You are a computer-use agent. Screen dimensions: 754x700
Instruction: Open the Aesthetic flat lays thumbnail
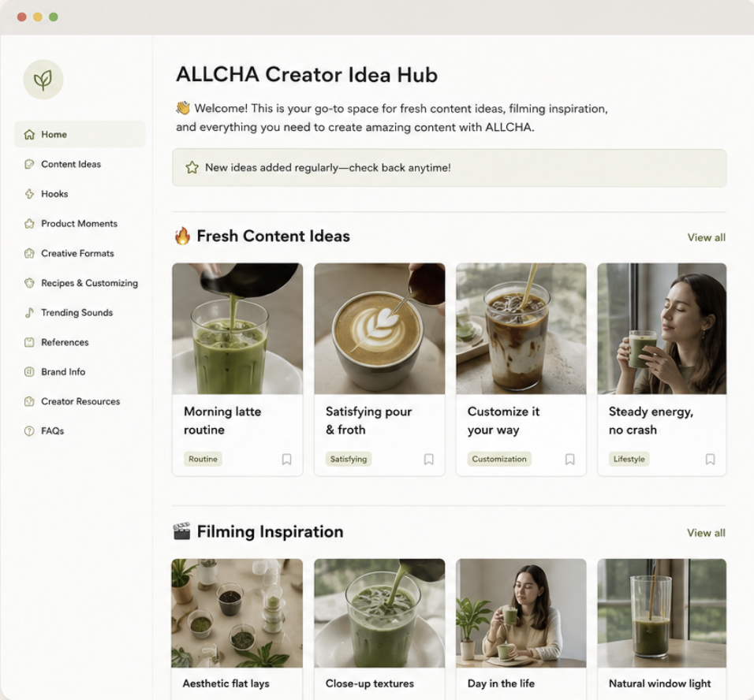237,613
